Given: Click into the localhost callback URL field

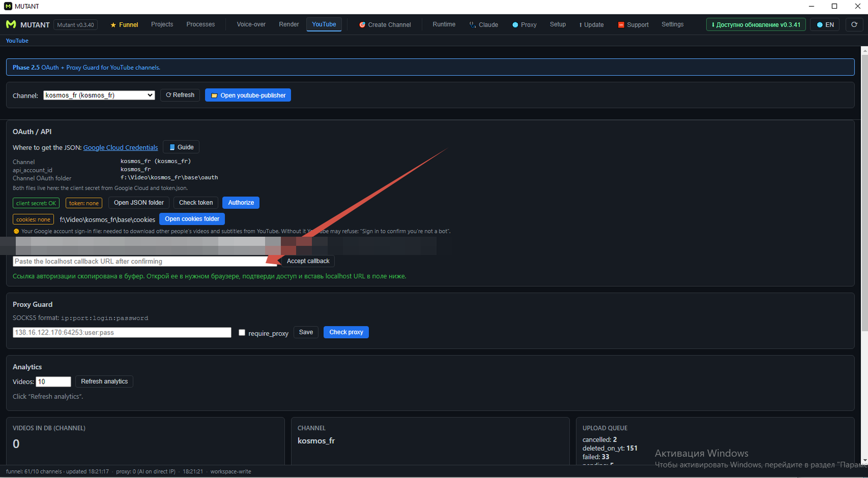Looking at the screenshot, I should (x=145, y=261).
